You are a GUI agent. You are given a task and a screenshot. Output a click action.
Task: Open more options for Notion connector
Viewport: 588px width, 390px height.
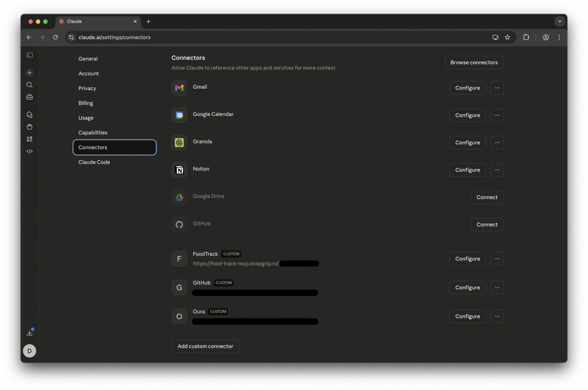[x=497, y=170]
